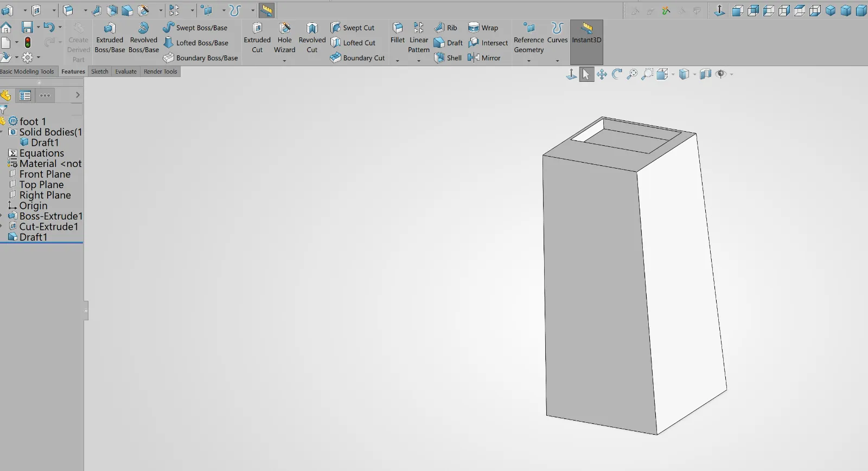Click the Reference Geometry tool
Screen dimensions: 868x471
point(529,38)
